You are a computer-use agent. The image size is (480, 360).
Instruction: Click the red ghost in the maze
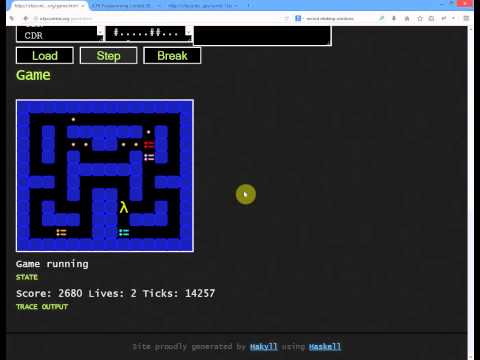tap(149, 144)
